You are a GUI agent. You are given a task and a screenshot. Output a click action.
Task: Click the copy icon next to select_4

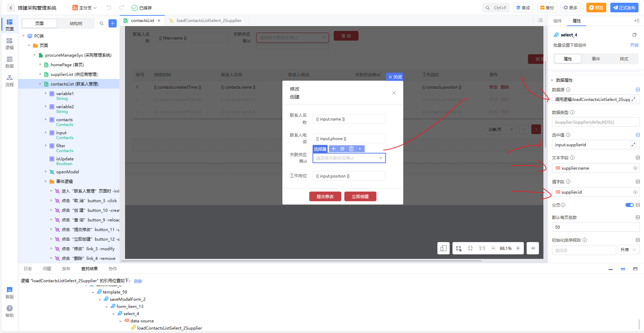[x=634, y=35]
